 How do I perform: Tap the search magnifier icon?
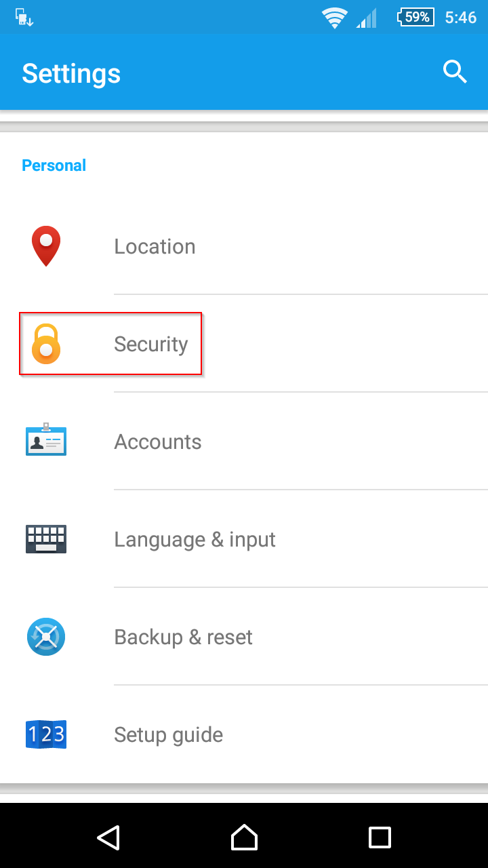pyautogui.click(x=455, y=71)
